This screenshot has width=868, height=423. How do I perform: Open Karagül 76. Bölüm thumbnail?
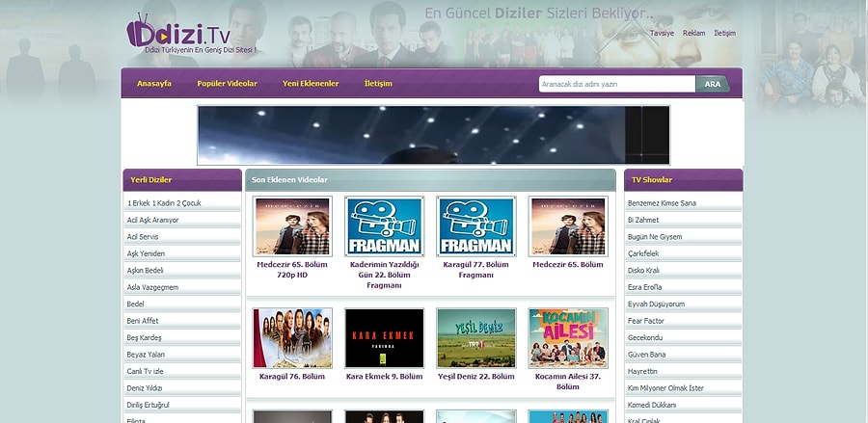[292, 338]
